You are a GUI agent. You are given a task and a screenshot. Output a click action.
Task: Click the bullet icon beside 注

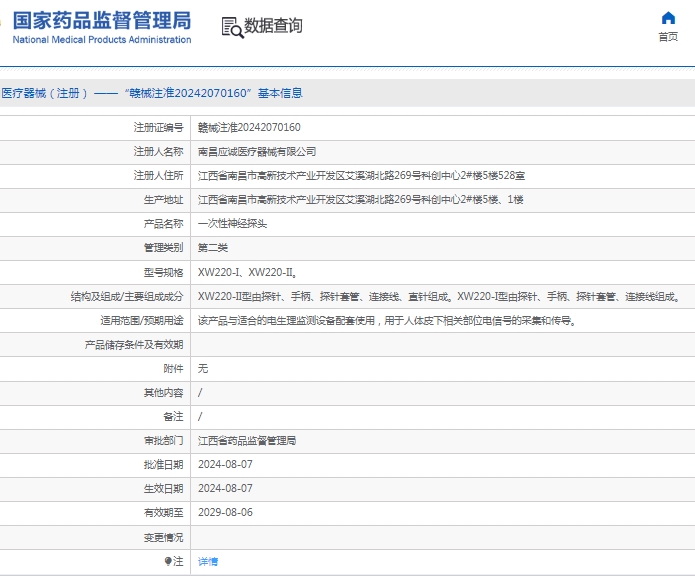[168, 561]
